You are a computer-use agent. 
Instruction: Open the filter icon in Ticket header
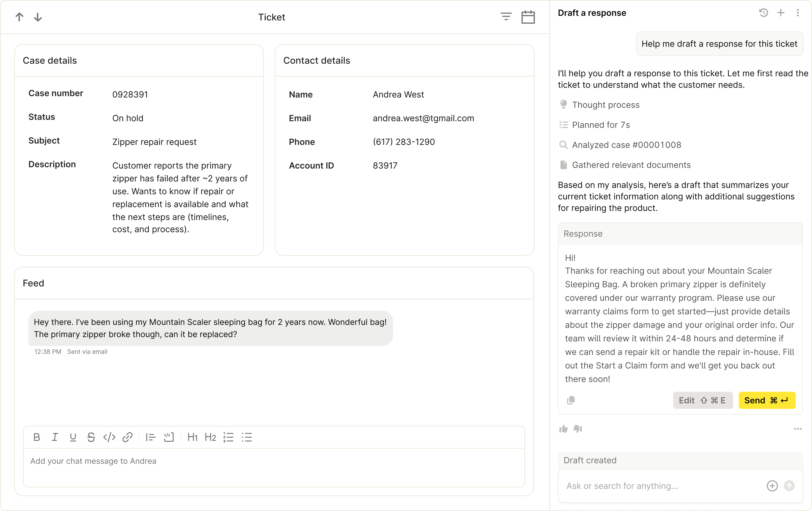pos(506,16)
